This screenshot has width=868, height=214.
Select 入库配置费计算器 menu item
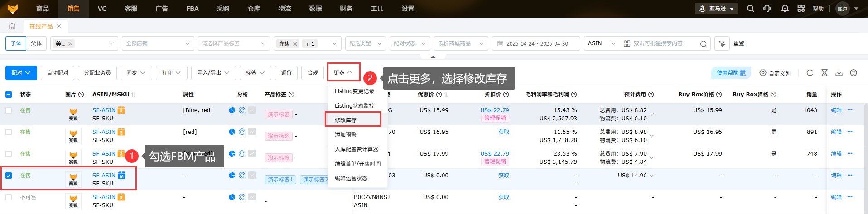tap(357, 149)
